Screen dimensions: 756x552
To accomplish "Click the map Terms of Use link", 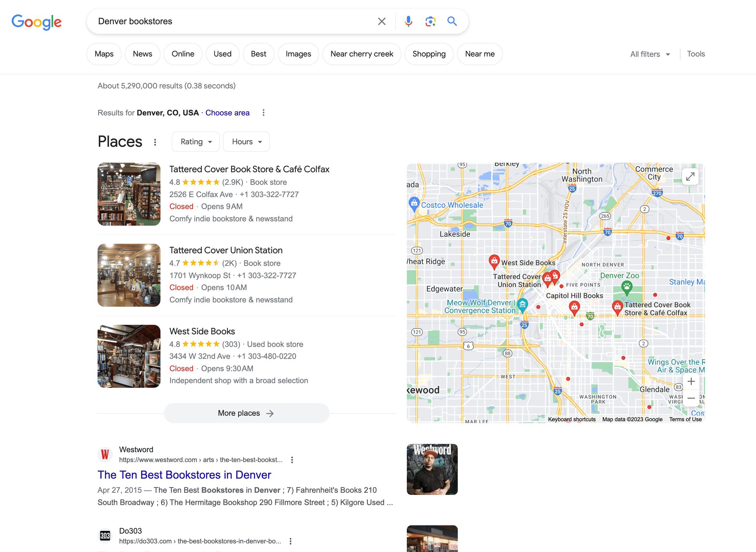I will click(685, 419).
